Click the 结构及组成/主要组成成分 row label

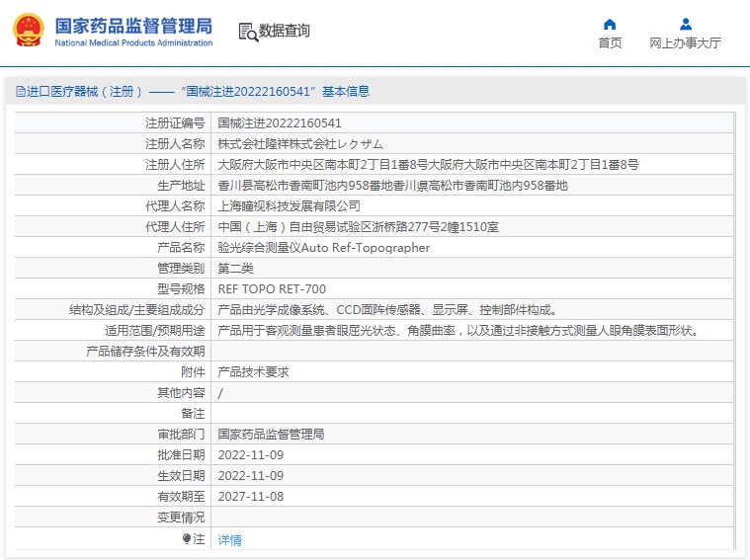tap(136, 310)
